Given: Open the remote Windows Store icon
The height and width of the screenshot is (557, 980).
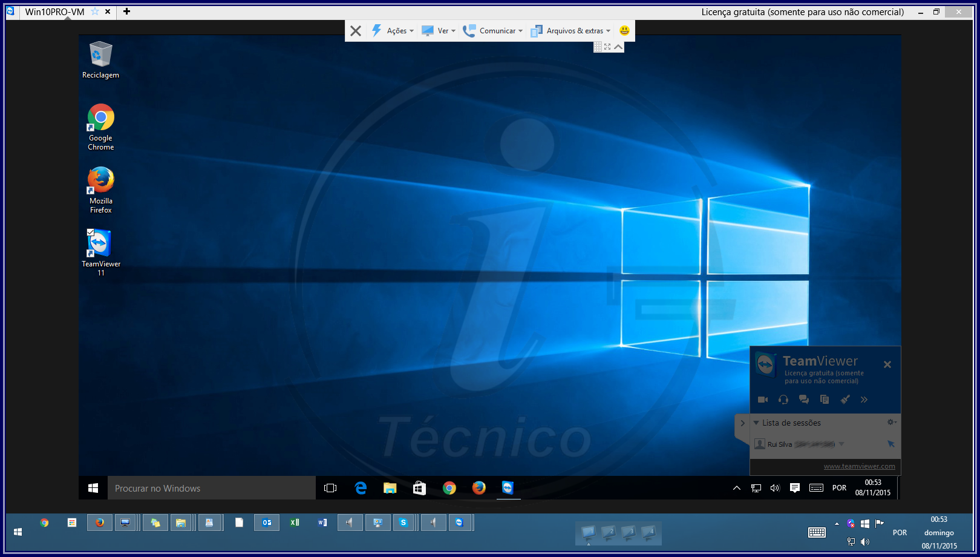Looking at the screenshot, I should (419, 488).
